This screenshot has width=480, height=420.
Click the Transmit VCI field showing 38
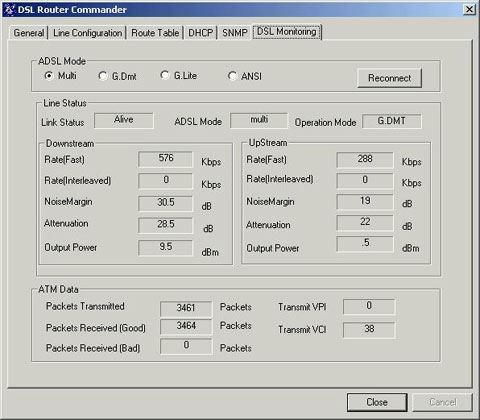click(369, 330)
